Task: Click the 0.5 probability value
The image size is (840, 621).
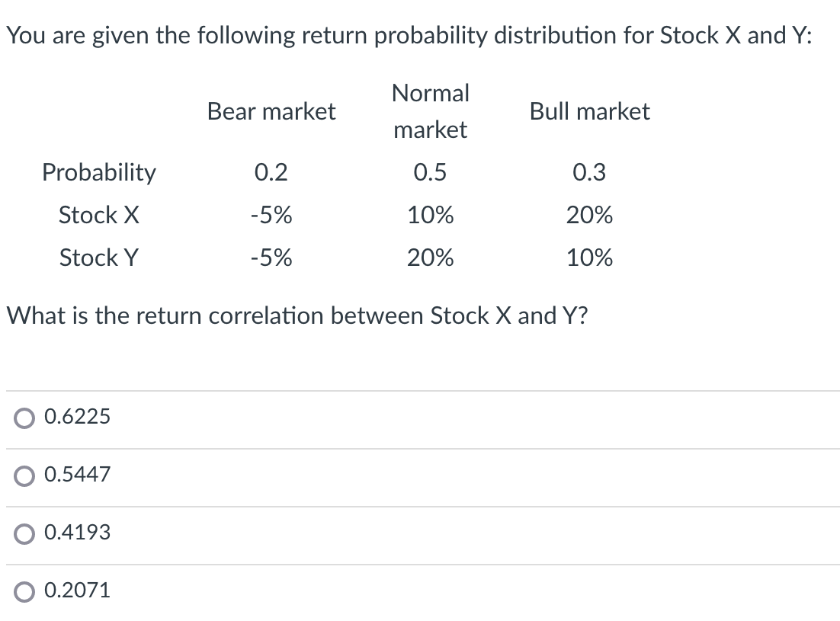Action: pyautogui.click(x=430, y=173)
